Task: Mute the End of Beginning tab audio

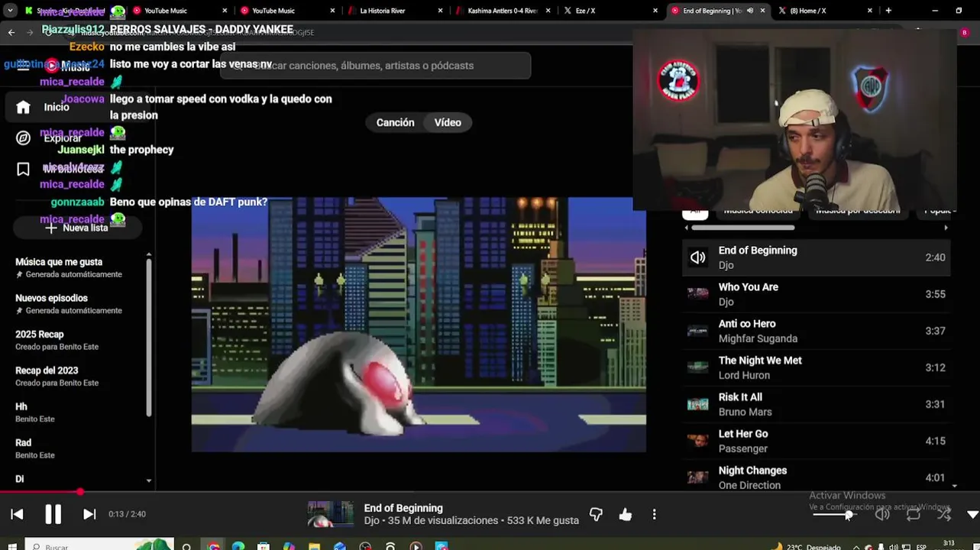Action: [x=749, y=11]
